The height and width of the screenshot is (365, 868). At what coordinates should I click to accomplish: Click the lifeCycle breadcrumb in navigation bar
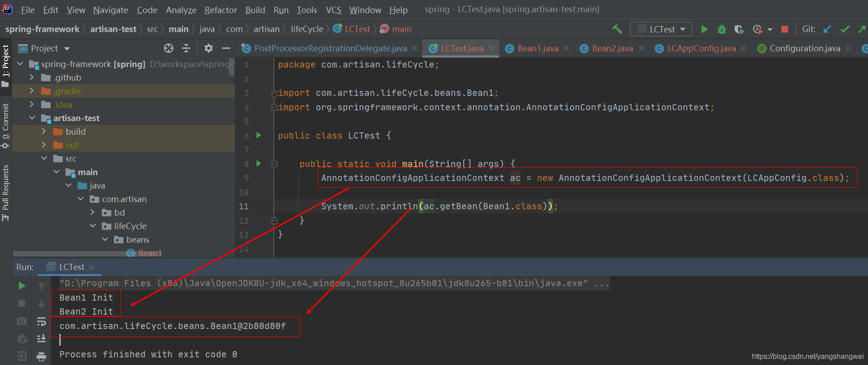coord(307,29)
